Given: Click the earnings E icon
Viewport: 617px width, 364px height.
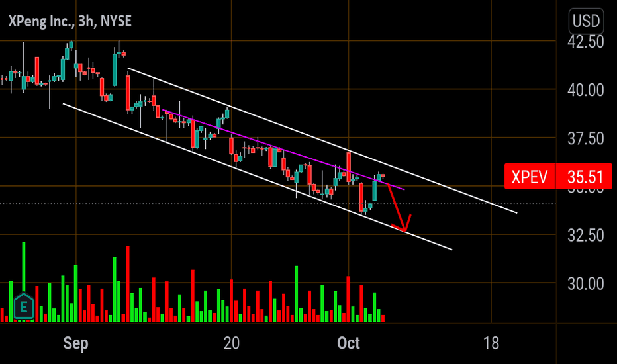Looking at the screenshot, I should [x=24, y=306].
